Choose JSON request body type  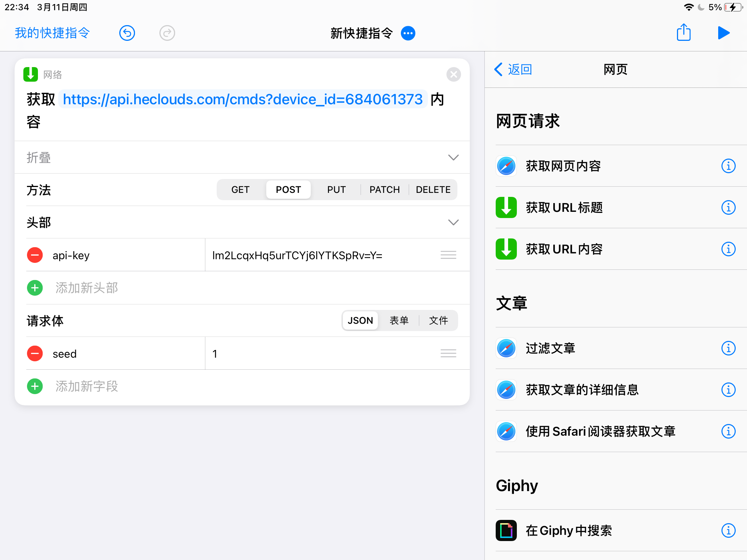click(x=360, y=320)
